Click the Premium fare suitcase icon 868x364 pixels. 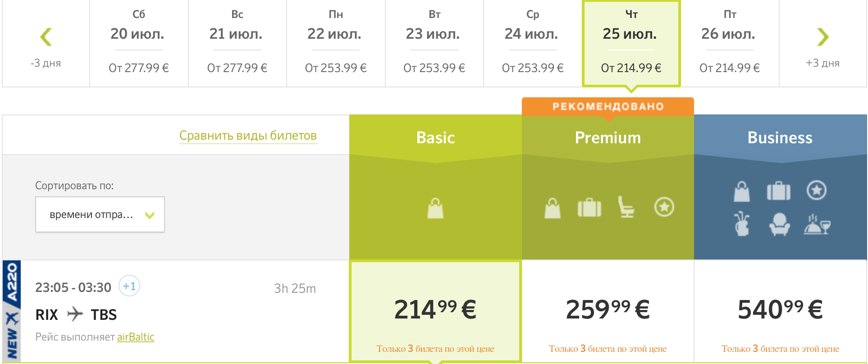(589, 208)
